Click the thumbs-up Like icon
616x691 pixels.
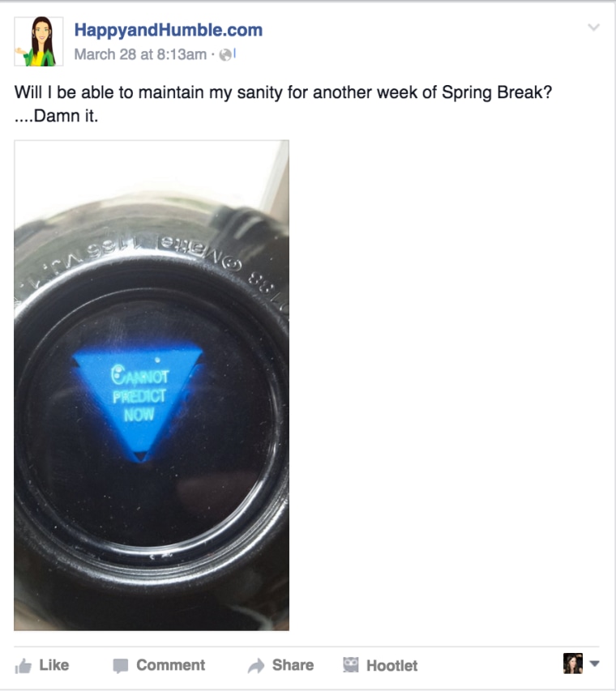click(24, 665)
